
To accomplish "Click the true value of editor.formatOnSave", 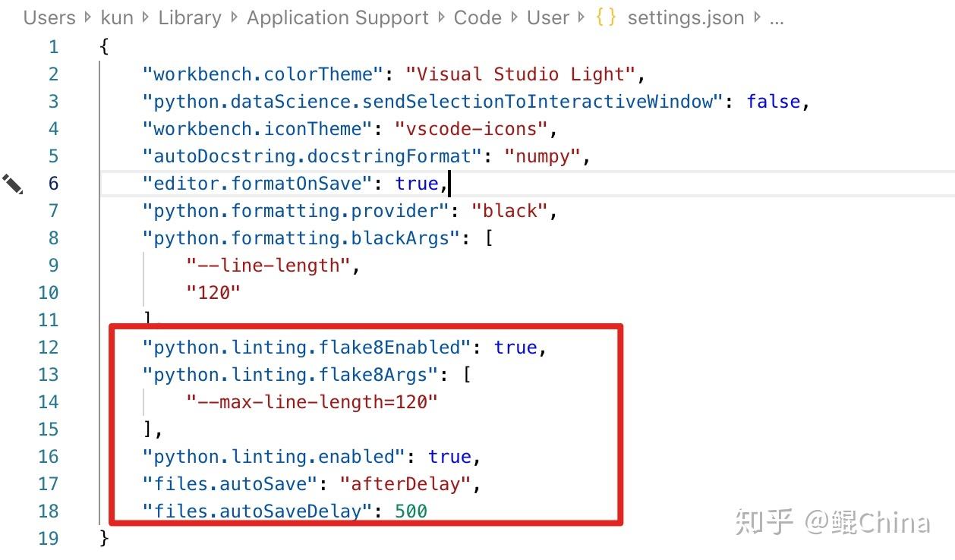I will [x=417, y=184].
